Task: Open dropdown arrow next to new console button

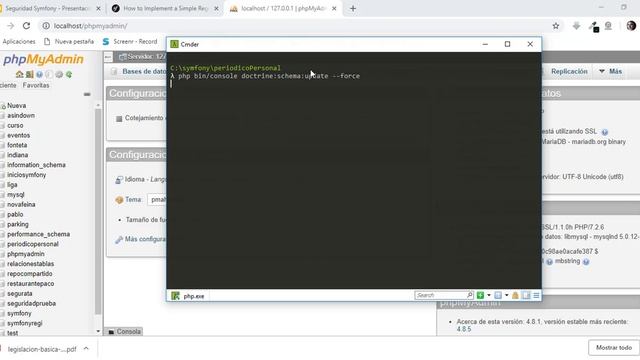Action: pos(489,295)
